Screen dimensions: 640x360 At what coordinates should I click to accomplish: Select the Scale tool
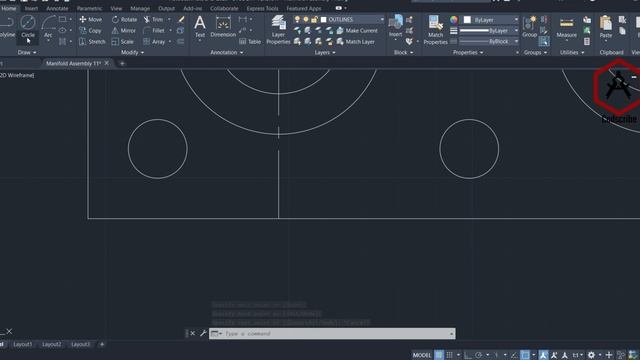pos(122,42)
